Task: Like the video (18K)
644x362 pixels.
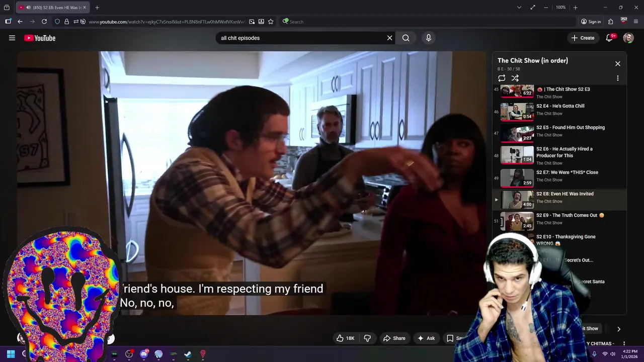Action: [346, 338]
